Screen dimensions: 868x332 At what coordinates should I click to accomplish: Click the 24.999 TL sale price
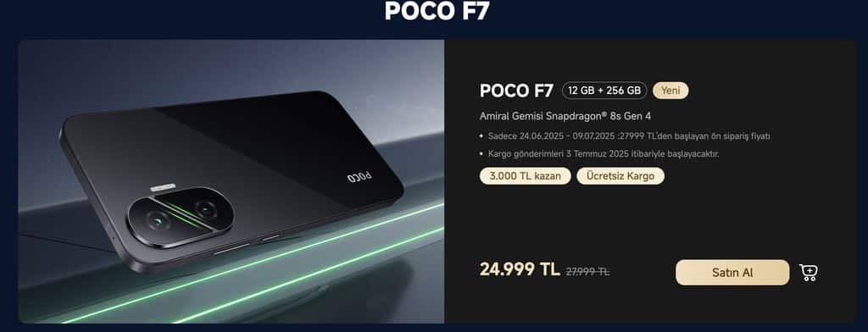click(520, 269)
